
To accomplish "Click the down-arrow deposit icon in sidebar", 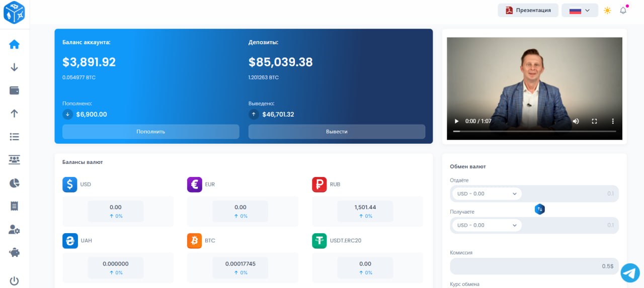I will coord(14,67).
